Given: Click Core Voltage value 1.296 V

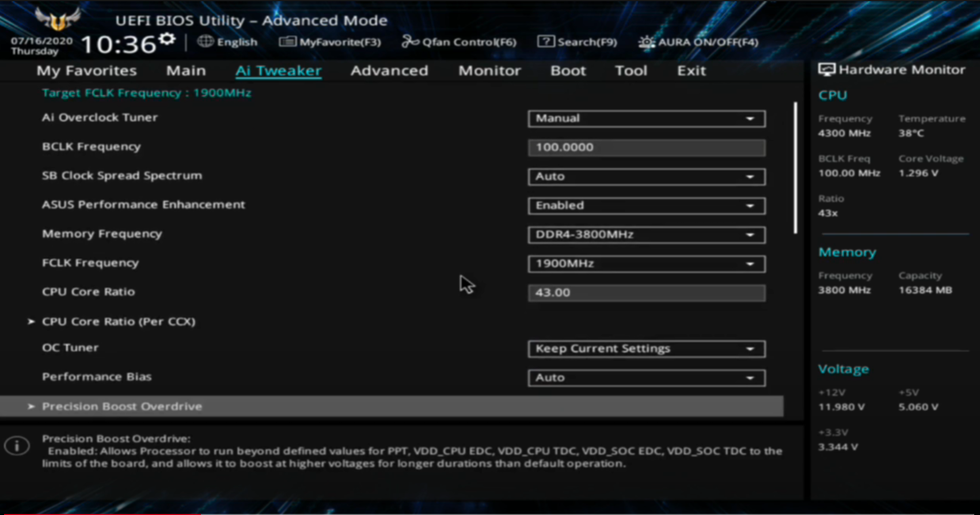Looking at the screenshot, I should coord(918,173).
